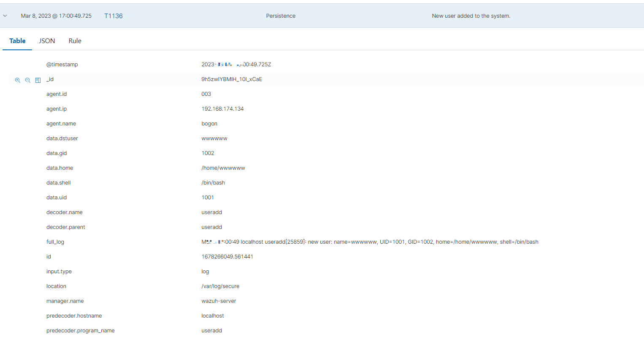The width and height of the screenshot is (644, 340).
Task: Click the full_log field name
Action: [55, 242]
